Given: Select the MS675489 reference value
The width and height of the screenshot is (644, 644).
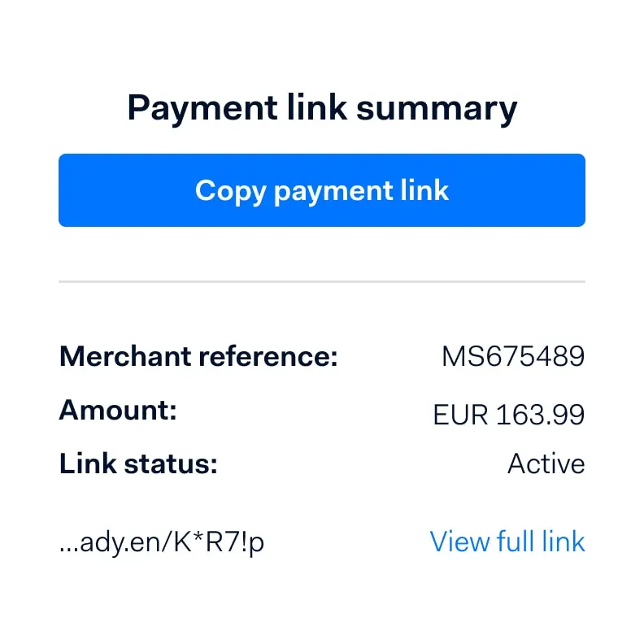Looking at the screenshot, I should (513, 356).
